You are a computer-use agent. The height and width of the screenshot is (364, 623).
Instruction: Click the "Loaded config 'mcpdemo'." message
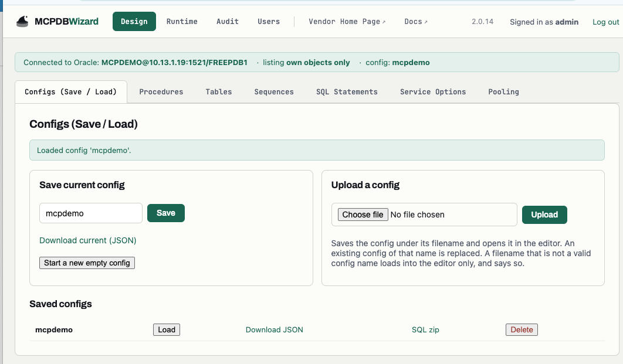point(84,150)
